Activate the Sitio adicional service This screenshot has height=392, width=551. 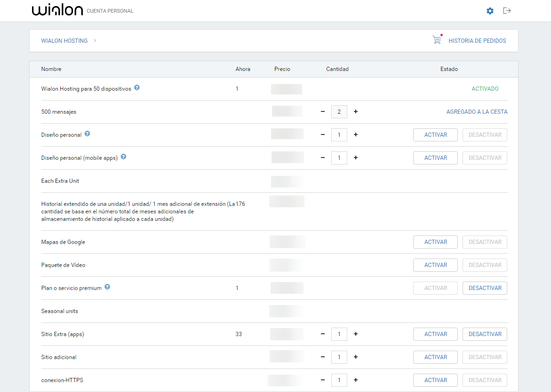tap(435, 357)
